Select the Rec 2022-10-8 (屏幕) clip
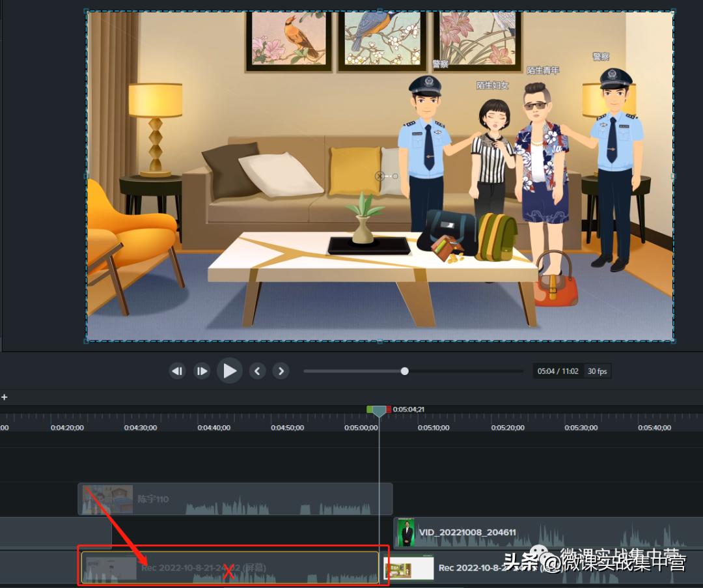Image resolution: width=703 pixels, height=588 pixels. click(x=228, y=567)
